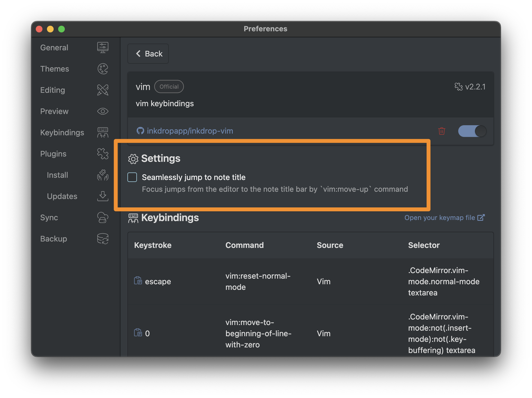The width and height of the screenshot is (532, 398).
Task: Open the Install plugins subsection
Action: click(x=58, y=175)
